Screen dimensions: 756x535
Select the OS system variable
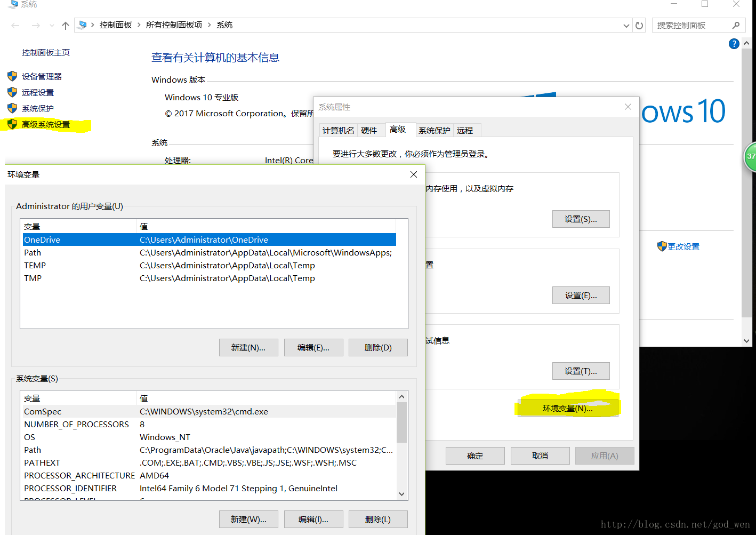(209, 437)
